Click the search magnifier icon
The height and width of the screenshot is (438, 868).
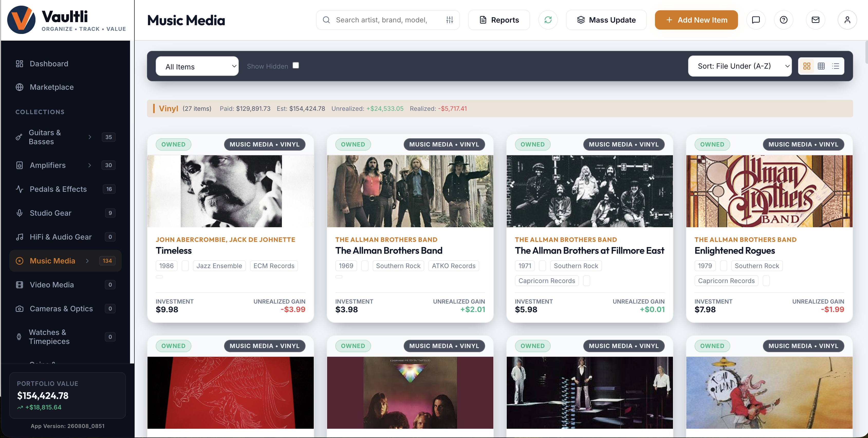pyautogui.click(x=326, y=20)
